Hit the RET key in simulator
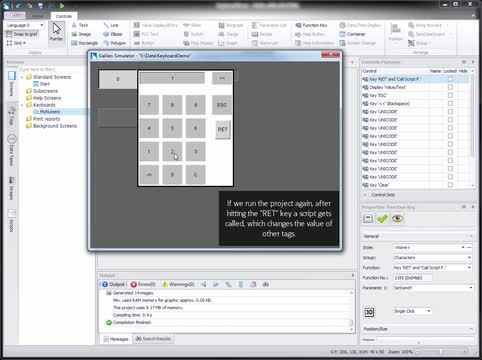Image resolution: width=482 pixels, height=360 pixels. (x=222, y=129)
